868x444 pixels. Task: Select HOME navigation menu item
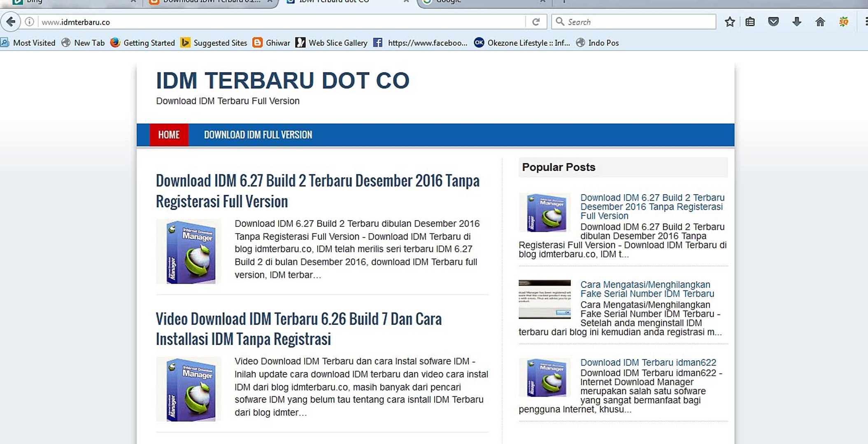(169, 135)
